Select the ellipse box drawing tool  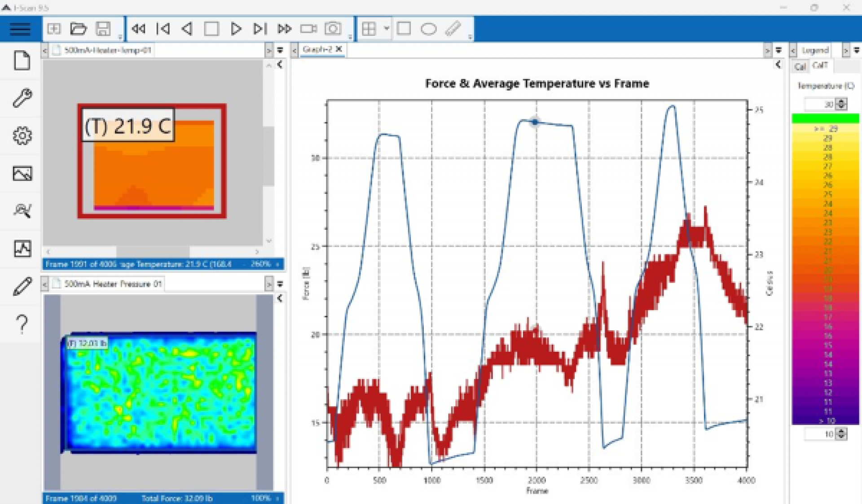coord(428,29)
